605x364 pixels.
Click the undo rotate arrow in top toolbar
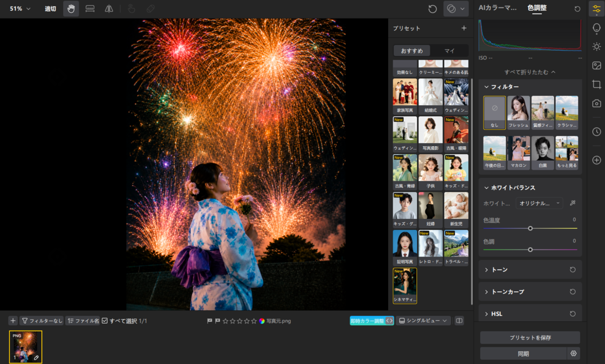(x=433, y=9)
